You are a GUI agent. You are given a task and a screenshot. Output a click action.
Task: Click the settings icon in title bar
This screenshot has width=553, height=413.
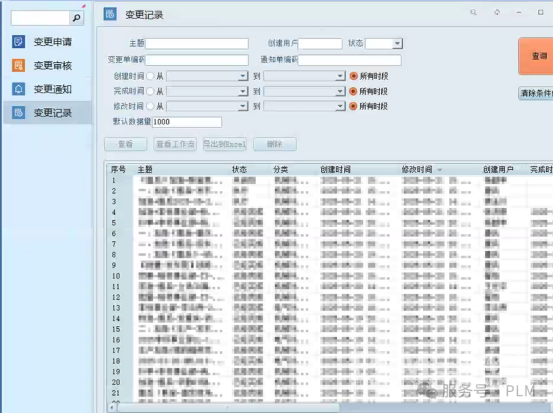coord(497,12)
